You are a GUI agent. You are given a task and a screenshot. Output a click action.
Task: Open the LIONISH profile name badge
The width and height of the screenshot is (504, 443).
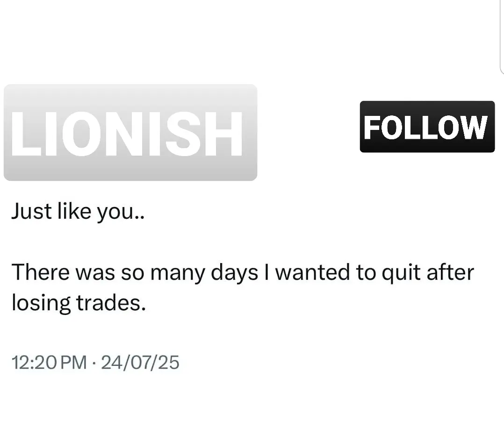130,132
